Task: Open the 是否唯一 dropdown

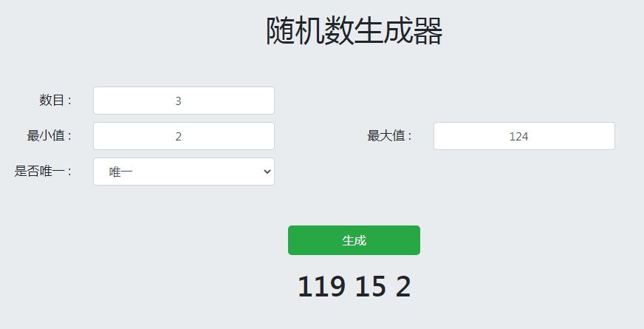Action: click(183, 172)
